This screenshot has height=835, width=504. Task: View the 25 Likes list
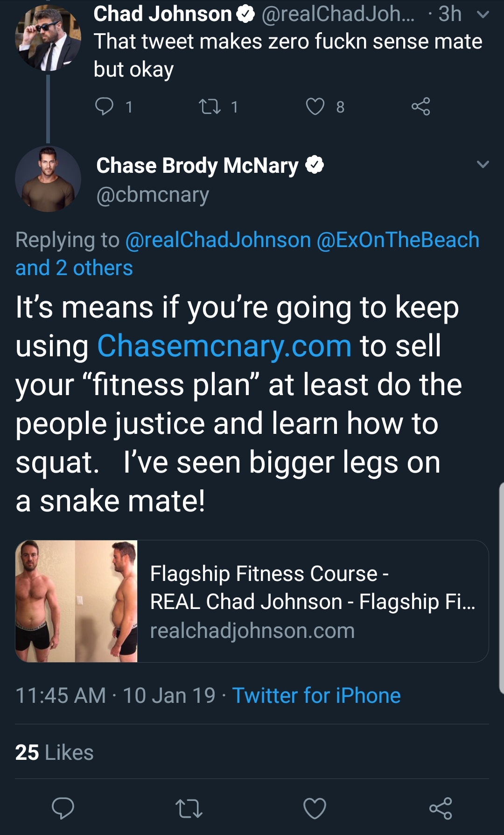[x=54, y=752]
